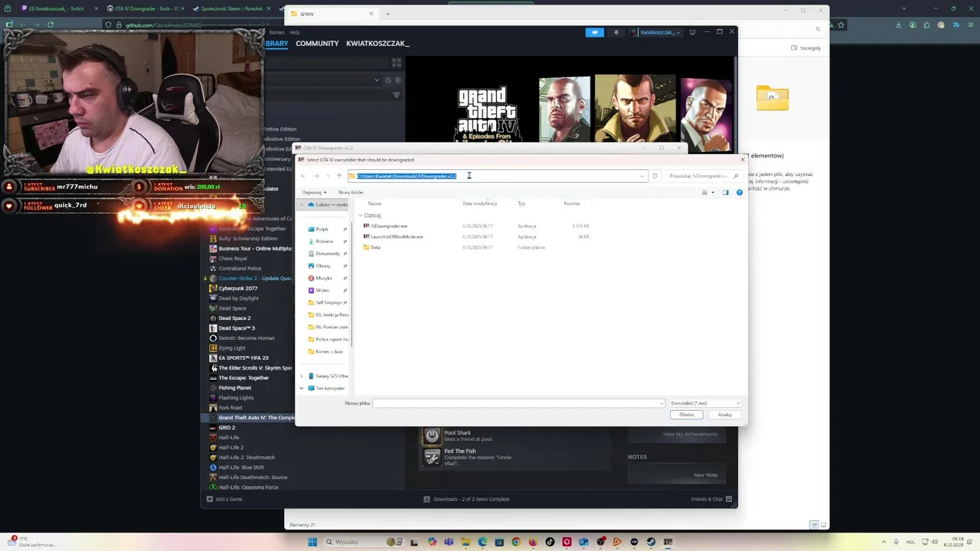980x551 pixels.
Task: Open the Executable file type filter dropdown
Action: point(704,403)
